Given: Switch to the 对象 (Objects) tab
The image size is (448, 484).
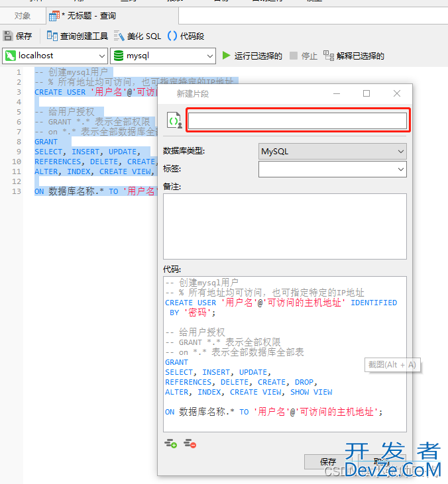Looking at the screenshot, I should [x=23, y=16].
